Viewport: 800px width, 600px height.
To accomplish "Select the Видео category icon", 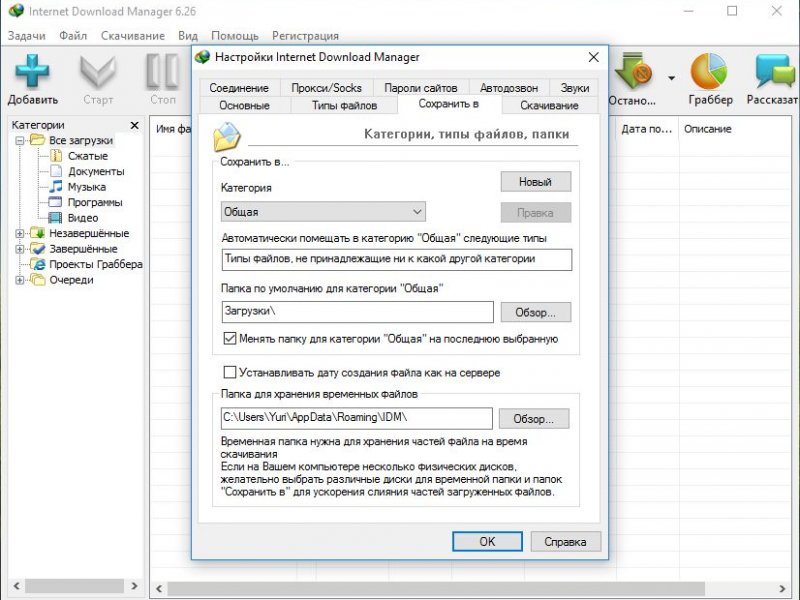I will (x=55, y=218).
